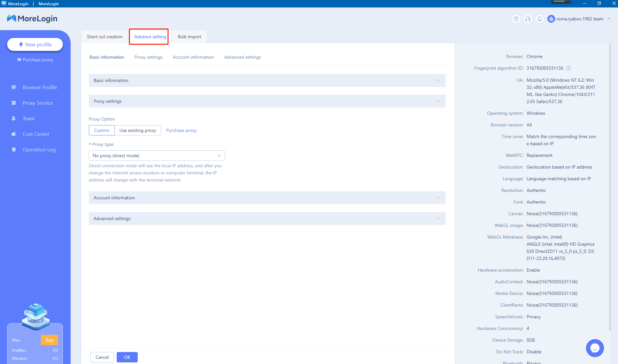Expand the roma.ryabov.1982 team dropdown arrow
The width and height of the screenshot is (618, 364).
point(609,19)
